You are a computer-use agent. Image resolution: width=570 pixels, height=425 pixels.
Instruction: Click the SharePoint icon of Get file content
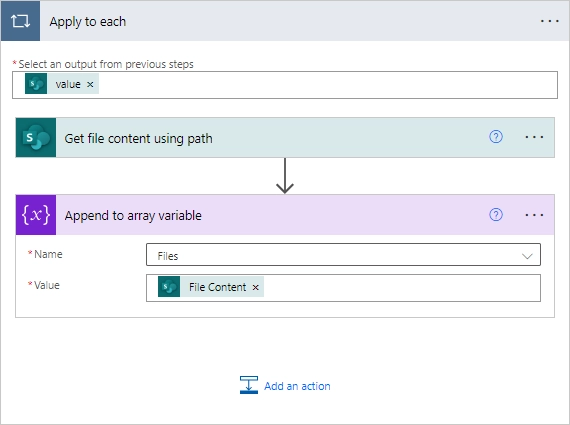[36, 137]
